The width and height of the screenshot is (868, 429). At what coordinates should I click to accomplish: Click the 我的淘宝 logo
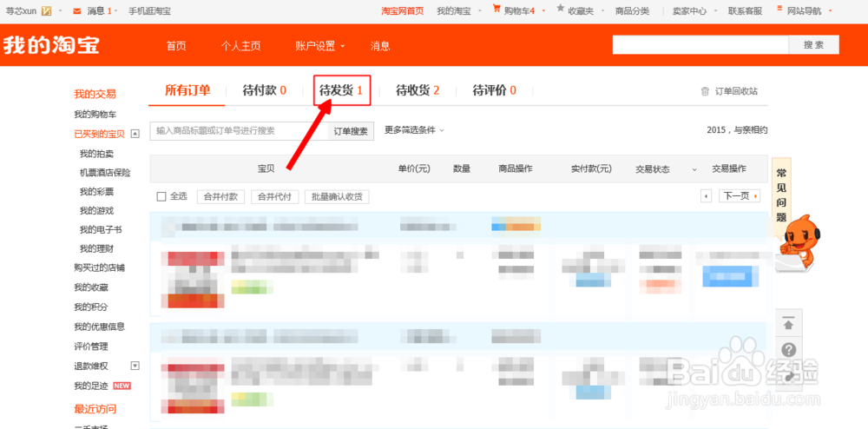(51, 45)
